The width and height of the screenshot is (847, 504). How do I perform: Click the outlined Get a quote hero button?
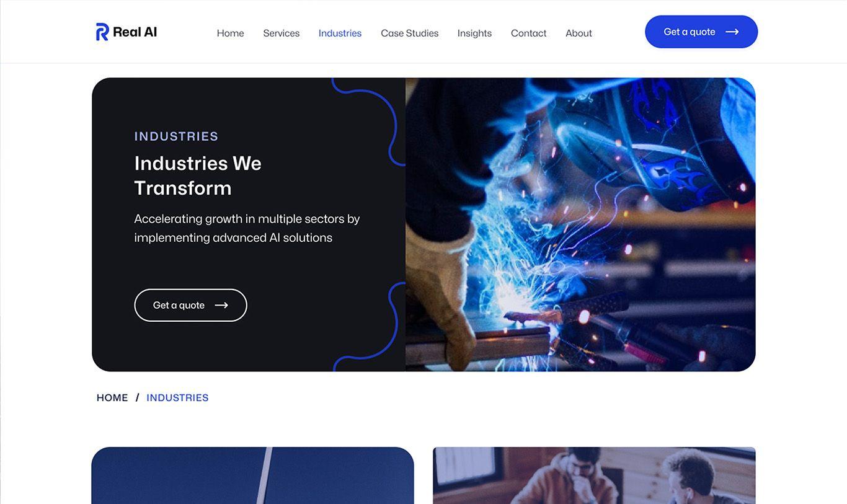coord(190,305)
